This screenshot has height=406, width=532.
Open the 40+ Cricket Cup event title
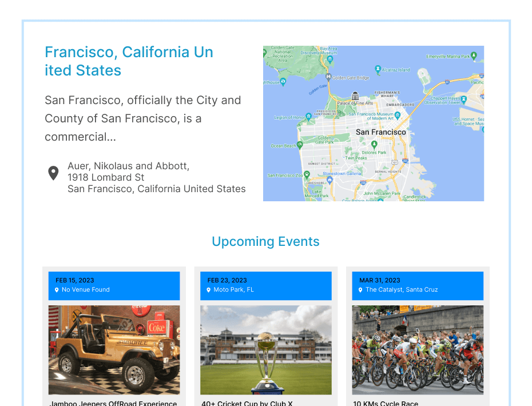[x=247, y=403]
